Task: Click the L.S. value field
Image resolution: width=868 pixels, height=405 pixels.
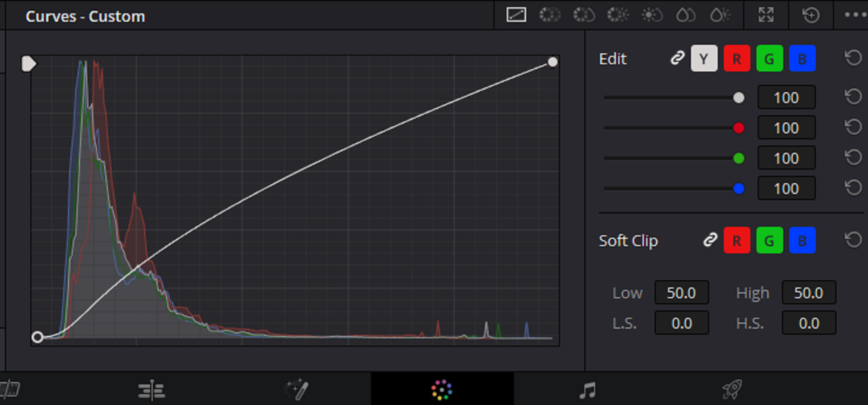Action: point(682,324)
